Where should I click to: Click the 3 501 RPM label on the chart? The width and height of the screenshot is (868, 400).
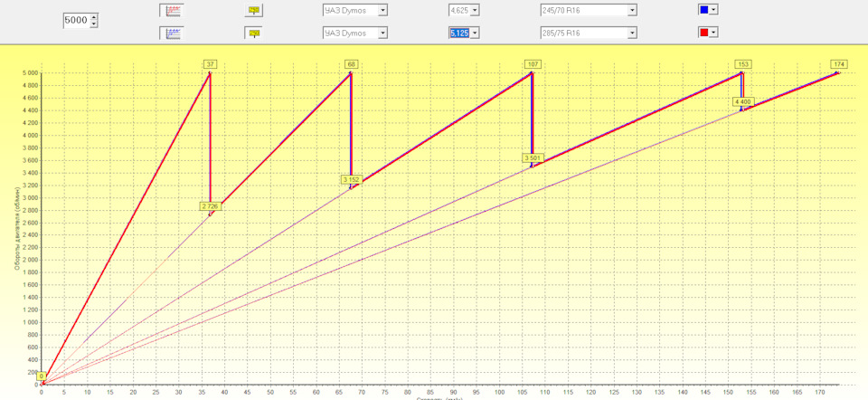coord(534,158)
